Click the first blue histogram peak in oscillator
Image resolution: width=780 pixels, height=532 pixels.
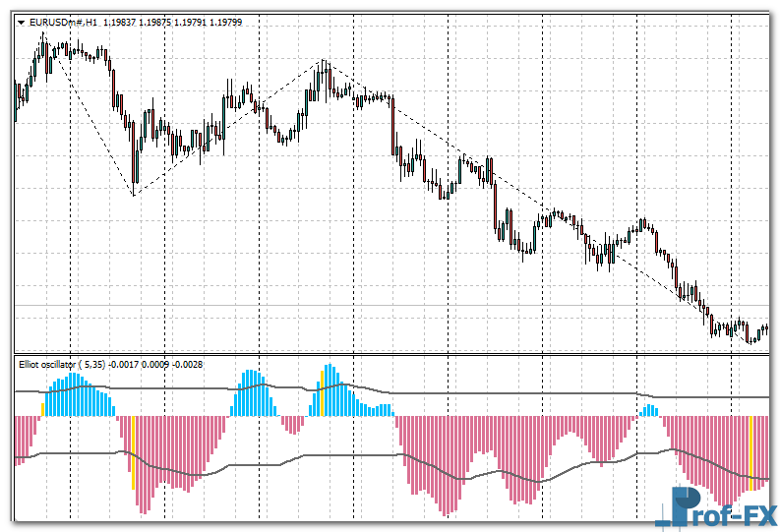coord(69,388)
